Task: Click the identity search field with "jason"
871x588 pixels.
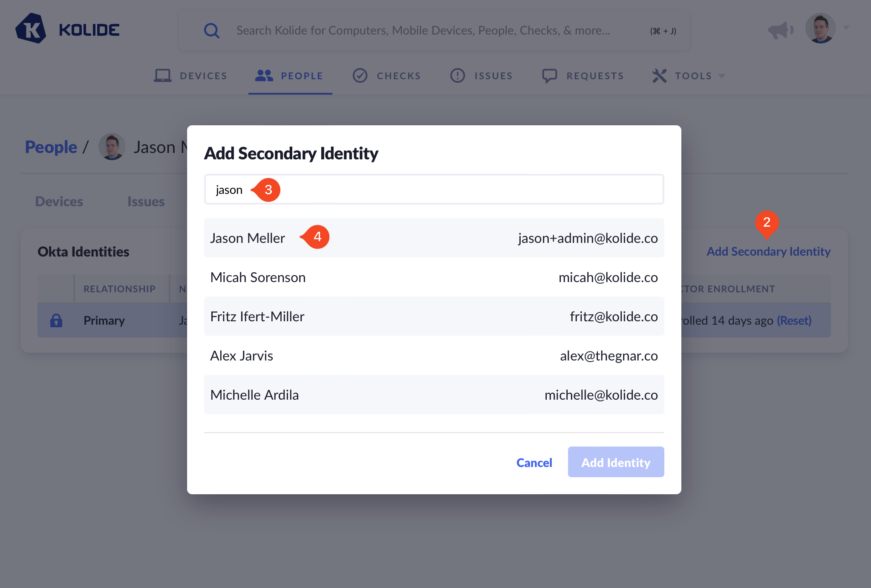Action: coord(434,190)
